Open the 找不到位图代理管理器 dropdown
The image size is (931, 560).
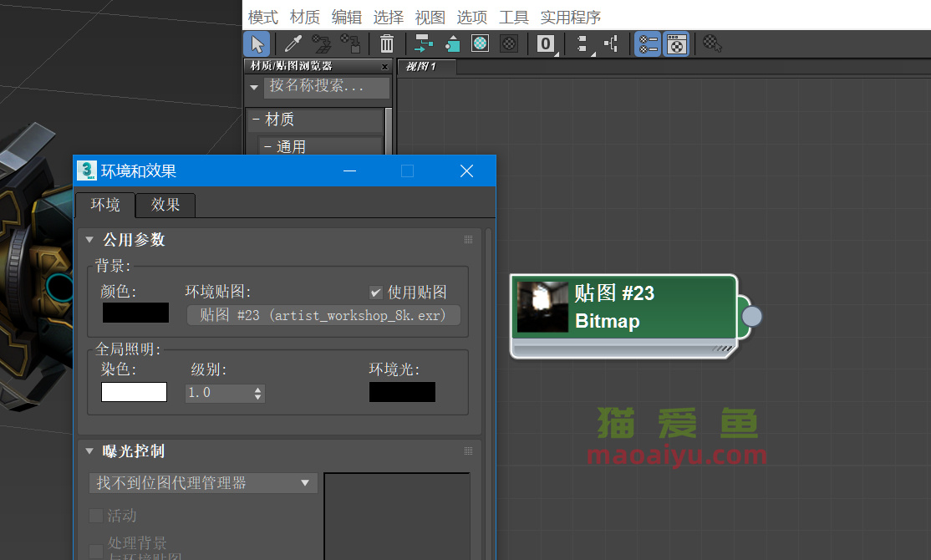pos(203,483)
